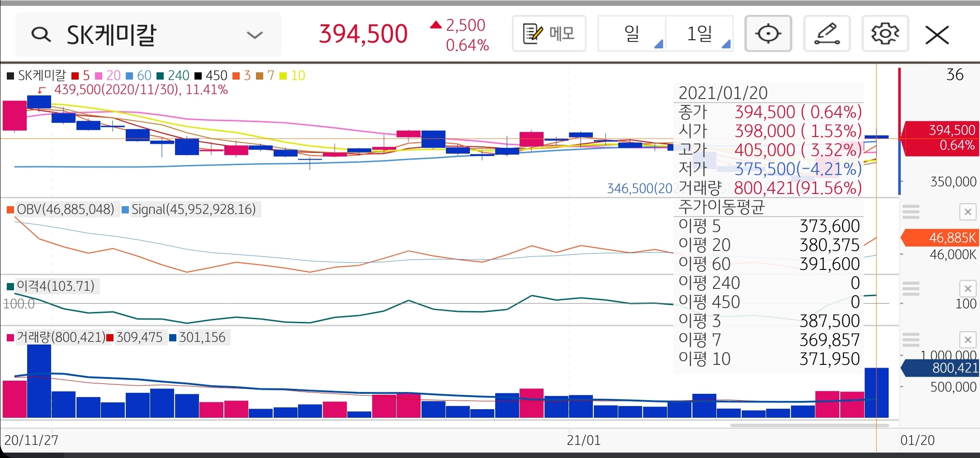Image resolution: width=980 pixels, height=458 pixels.
Task: Close the chart with X icon
Action: (x=937, y=35)
